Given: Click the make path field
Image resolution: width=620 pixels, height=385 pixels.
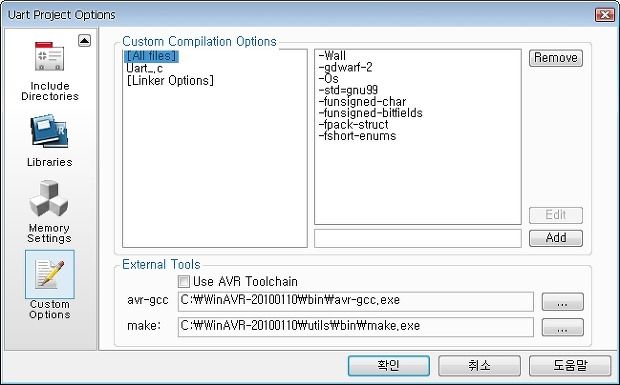Looking at the screenshot, I should 355,327.
